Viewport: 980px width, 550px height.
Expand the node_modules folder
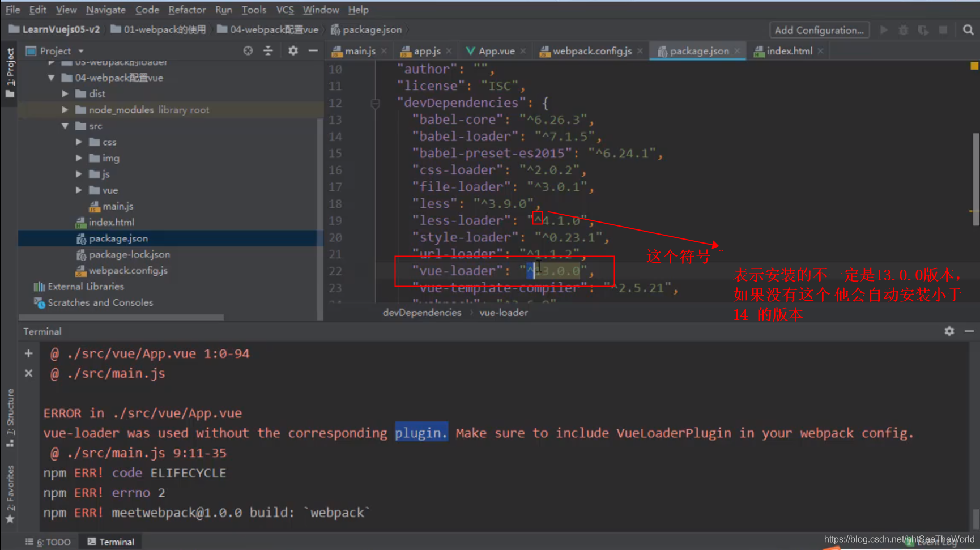click(65, 110)
